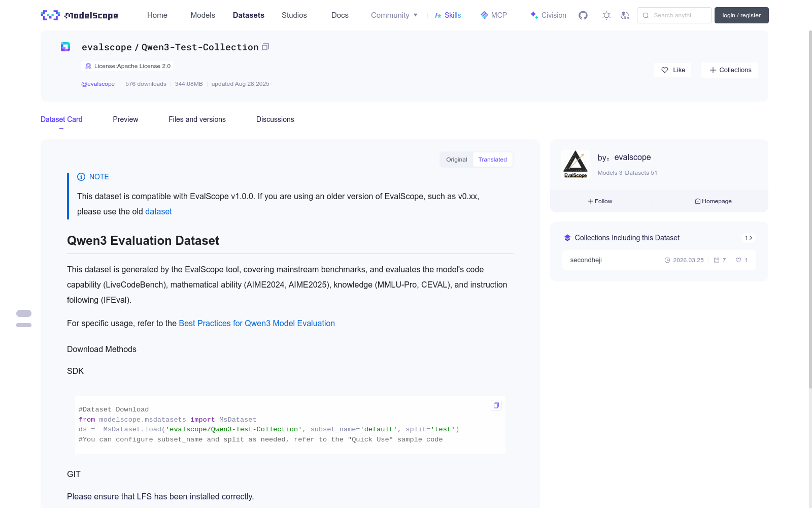Click the Models 3 count text
This screenshot has height=508, width=812.
click(610, 173)
